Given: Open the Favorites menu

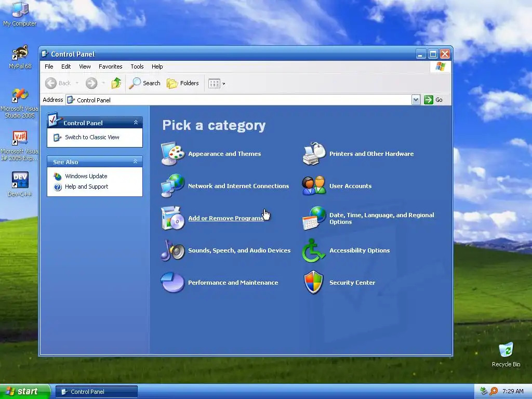Looking at the screenshot, I should tap(110, 66).
